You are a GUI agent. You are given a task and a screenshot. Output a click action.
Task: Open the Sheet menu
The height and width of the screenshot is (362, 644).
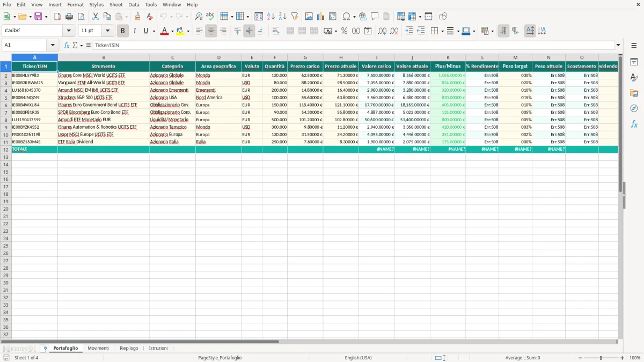click(x=116, y=4)
